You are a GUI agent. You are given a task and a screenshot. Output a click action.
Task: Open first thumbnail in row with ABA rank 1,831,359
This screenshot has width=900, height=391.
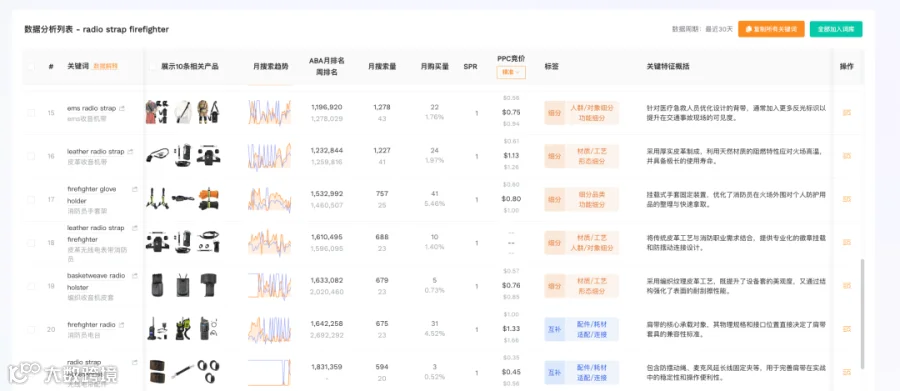(157, 372)
